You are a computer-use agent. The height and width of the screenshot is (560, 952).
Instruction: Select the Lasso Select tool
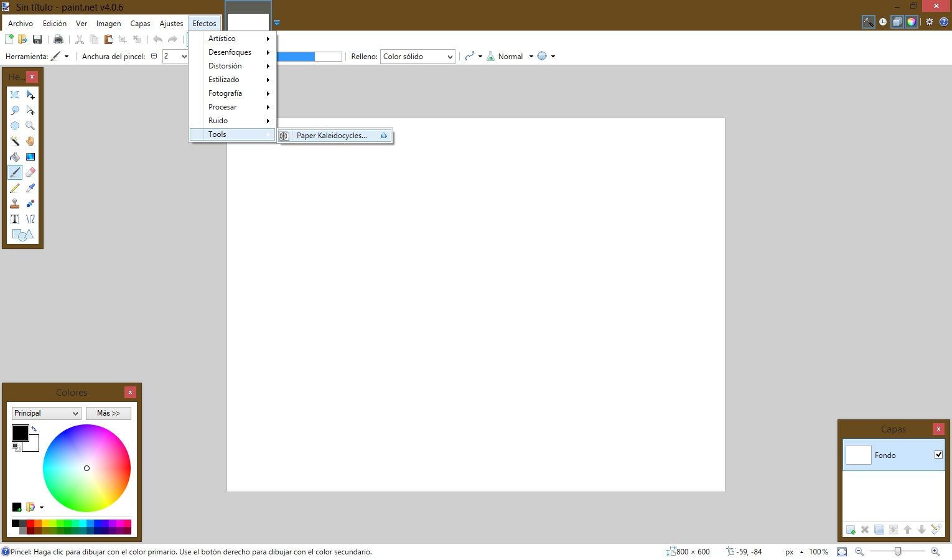(x=15, y=111)
